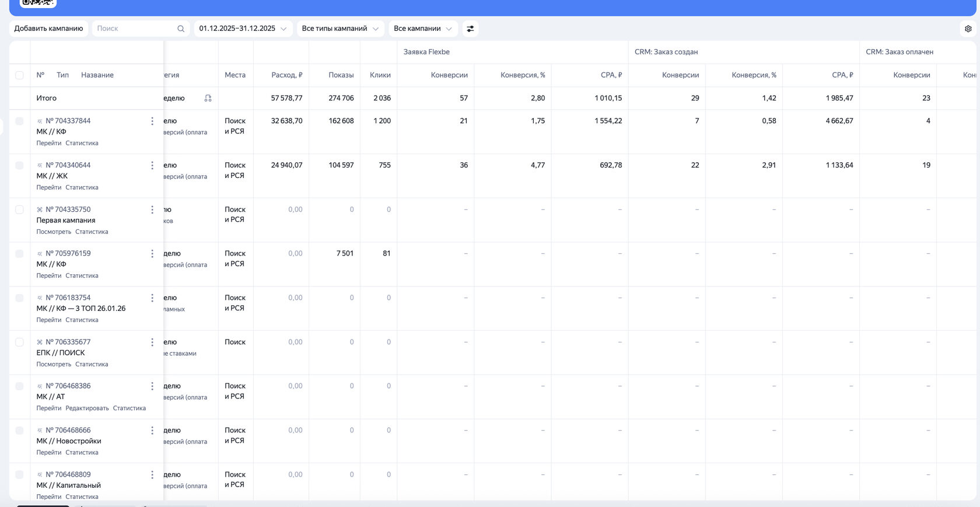Open three-dot menu for МК // Новостройки
980x507 pixels.
[152, 431]
